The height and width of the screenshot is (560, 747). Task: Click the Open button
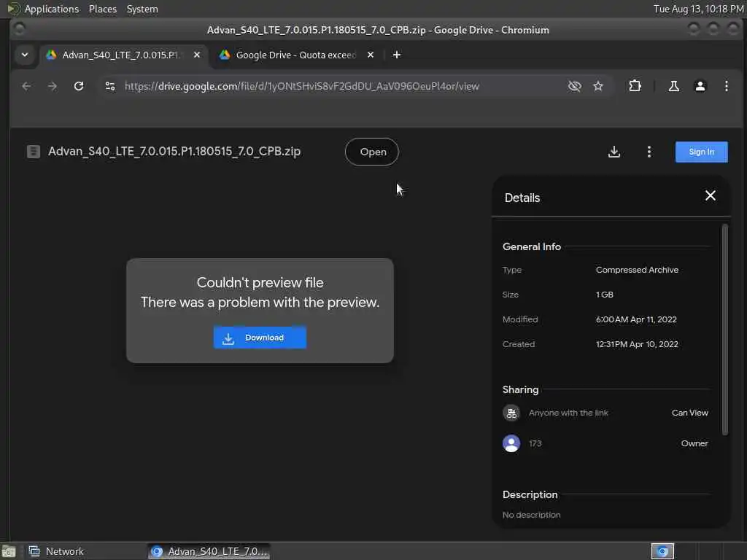[x=372, y=152]
